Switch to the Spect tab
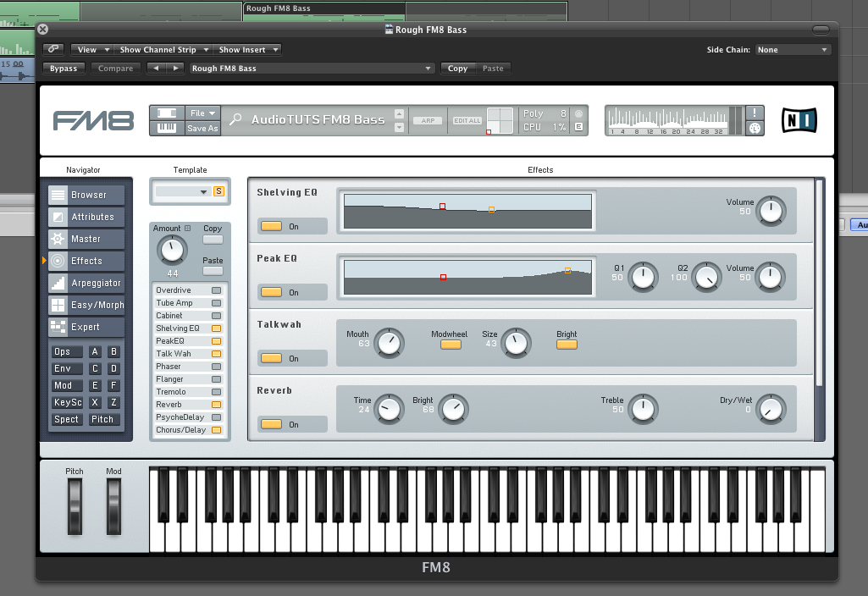 click(x=66, y=419)
